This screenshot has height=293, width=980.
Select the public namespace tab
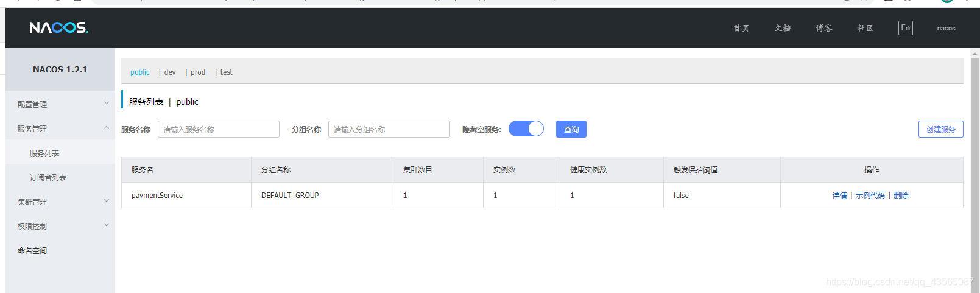(x=140, y=72)
